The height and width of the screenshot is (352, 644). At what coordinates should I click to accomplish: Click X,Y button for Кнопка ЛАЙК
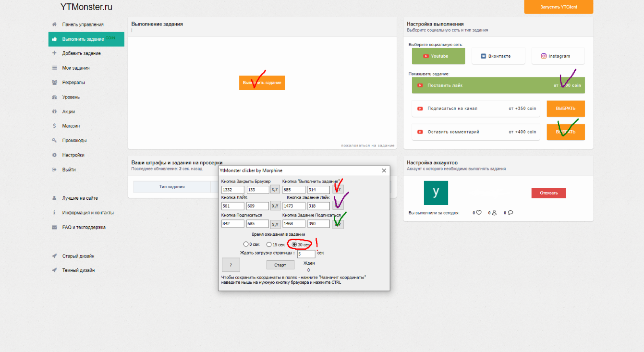coord(275,206)
